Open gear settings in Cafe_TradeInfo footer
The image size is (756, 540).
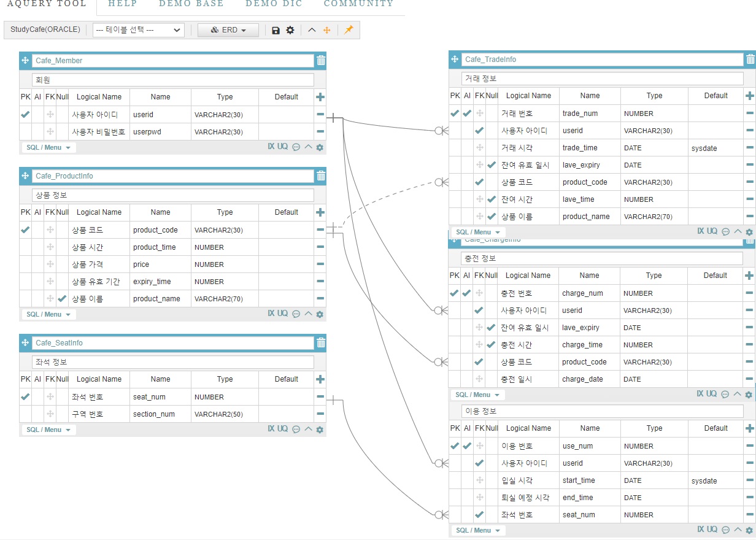[x=749, y=232]
